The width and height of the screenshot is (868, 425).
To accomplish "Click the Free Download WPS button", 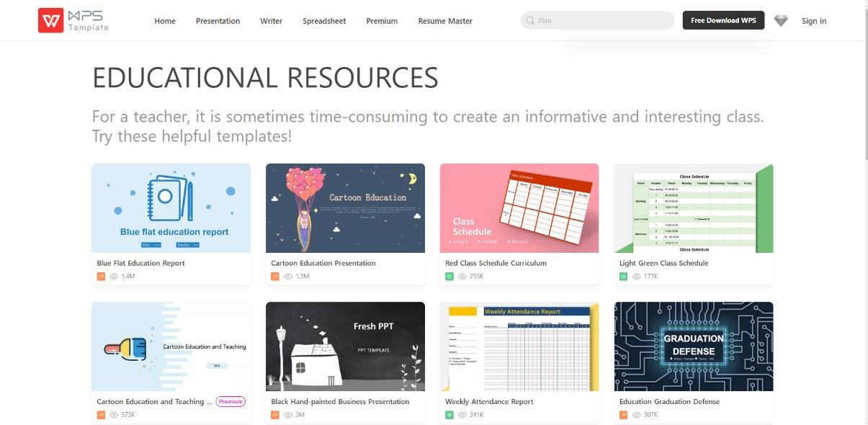I will pos(723,19).
